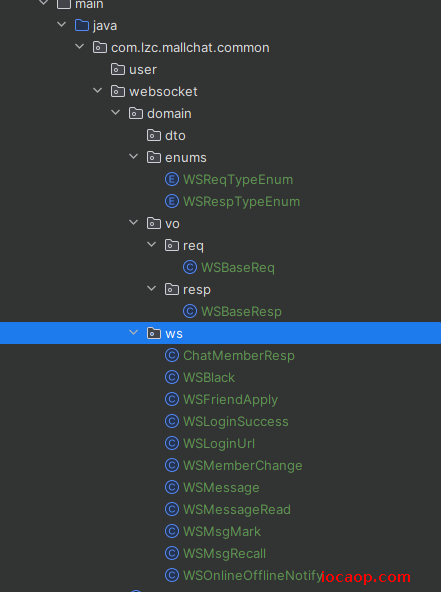Screen dimensions: 441x592
Task: Collapse the req package chevron
Action: coord(152,245)
